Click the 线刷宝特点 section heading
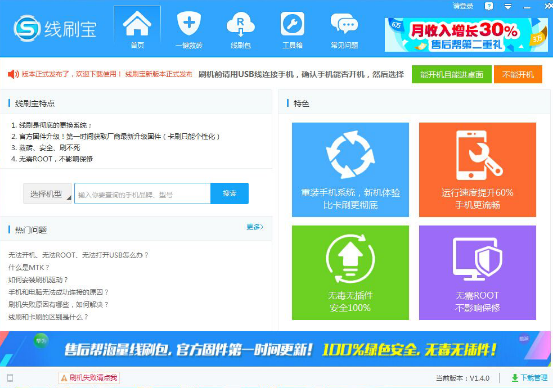 coord(35,104)
